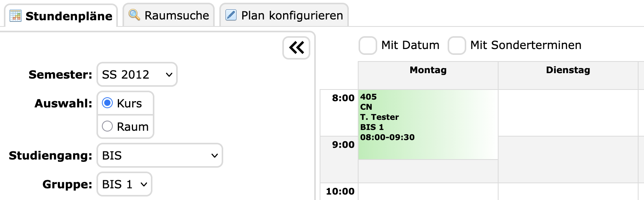This screenshot has height=200, width=644.
Task: Select the Raum radio option
Action: pyautogui.click(x=107, y=126)
